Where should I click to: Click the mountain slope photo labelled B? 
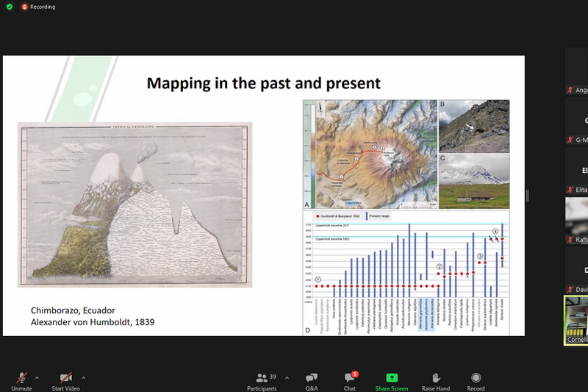474,126
